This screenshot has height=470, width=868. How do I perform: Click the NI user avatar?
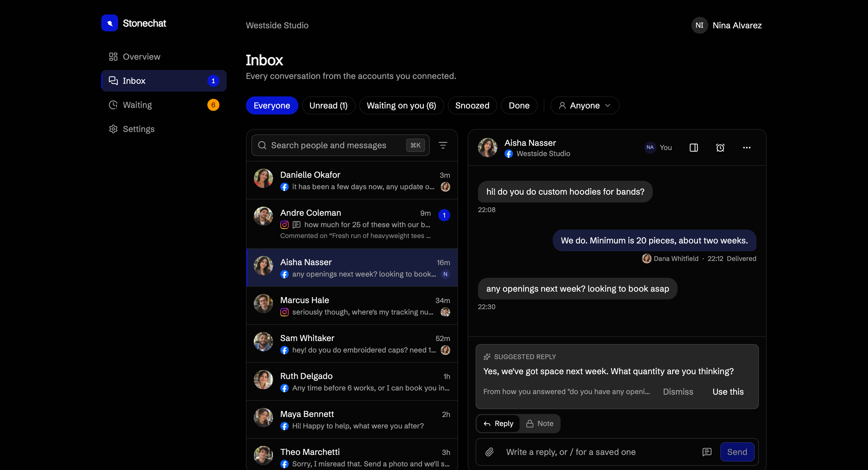click(700, 25)
